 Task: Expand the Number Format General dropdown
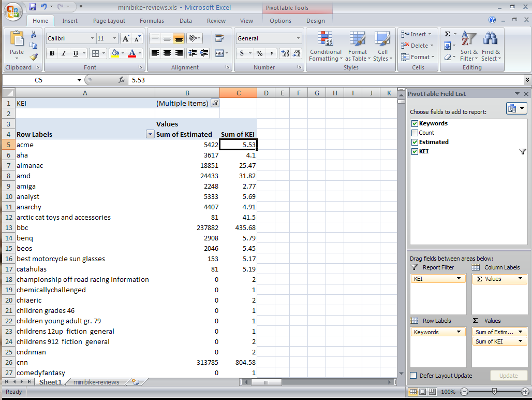298,38
